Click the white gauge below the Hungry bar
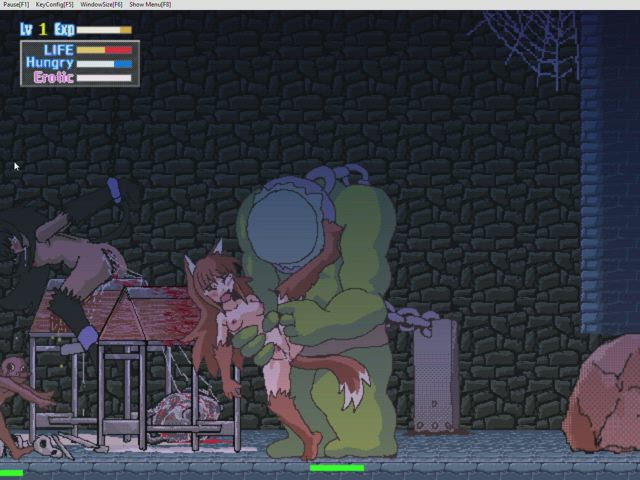640x480 pixels. (104, 78)
